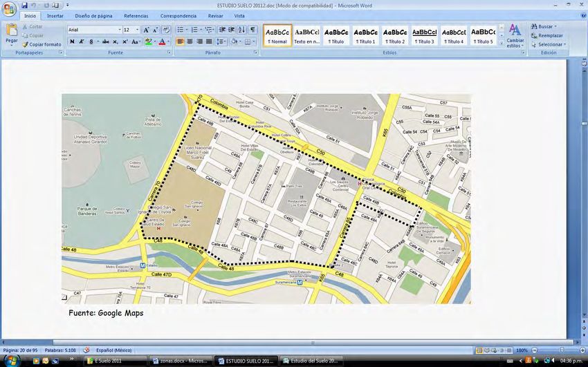Screen dimensions: 588x367
Task: Open the font size dropdown
Action: click(x=137, y=30)
